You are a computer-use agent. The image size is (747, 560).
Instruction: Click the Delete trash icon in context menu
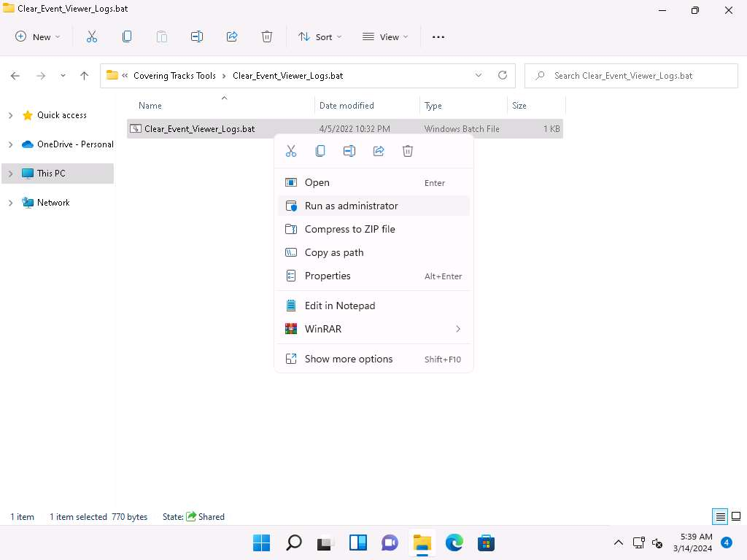(408, 151)
